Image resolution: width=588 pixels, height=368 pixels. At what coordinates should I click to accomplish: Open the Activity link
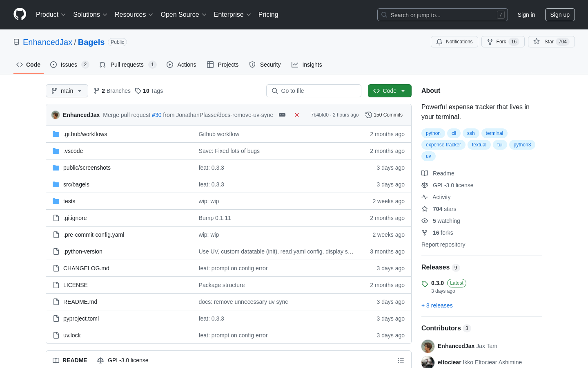coord(436,197)
